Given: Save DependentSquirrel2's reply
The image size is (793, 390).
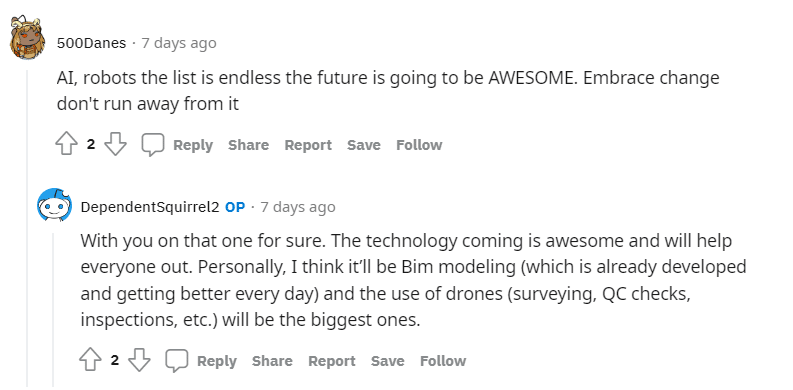Looking at the screenshot, I should coord(387,361).
